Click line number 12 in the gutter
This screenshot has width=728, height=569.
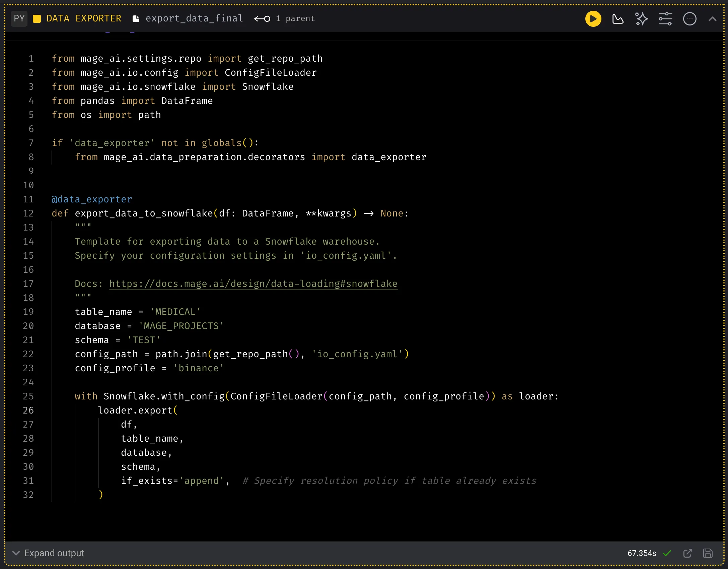tap(28, 213)
